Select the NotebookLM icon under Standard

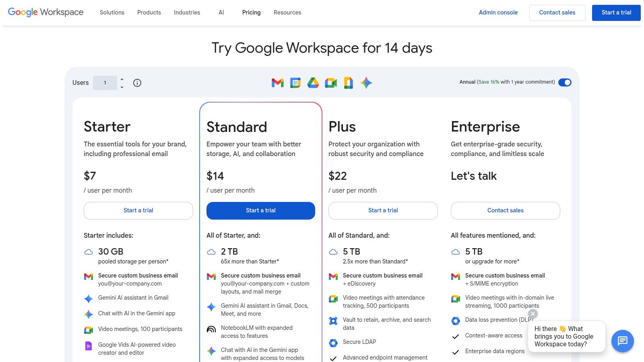pos(211,329)
